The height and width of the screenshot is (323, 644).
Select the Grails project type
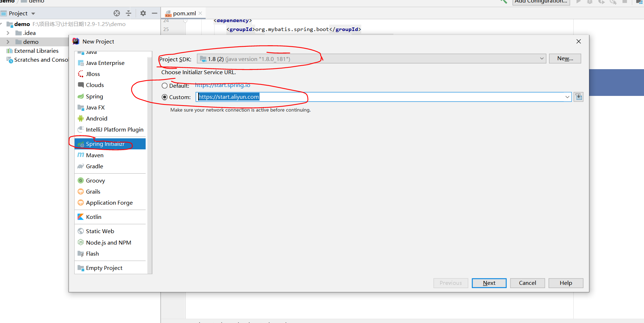coord(110,191)
